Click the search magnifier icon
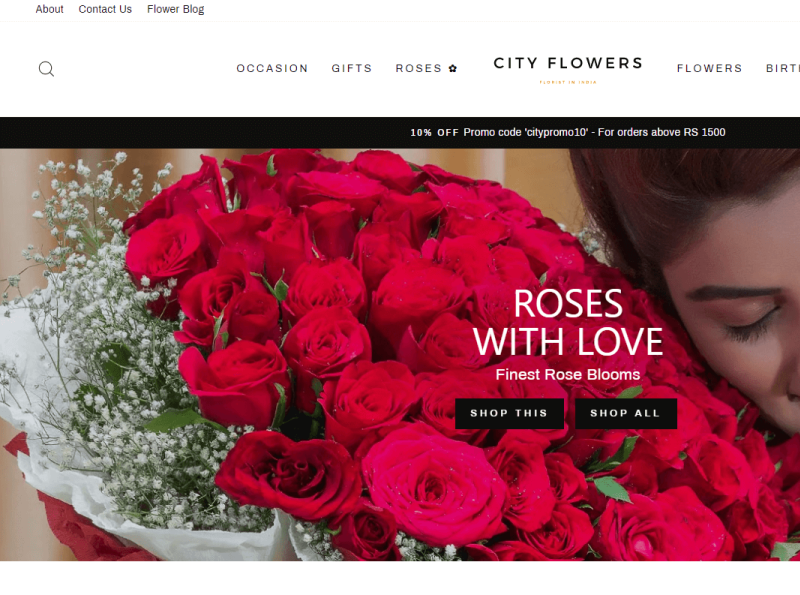The width and height of the screenshot is (800, 595). tap(46, 68)
